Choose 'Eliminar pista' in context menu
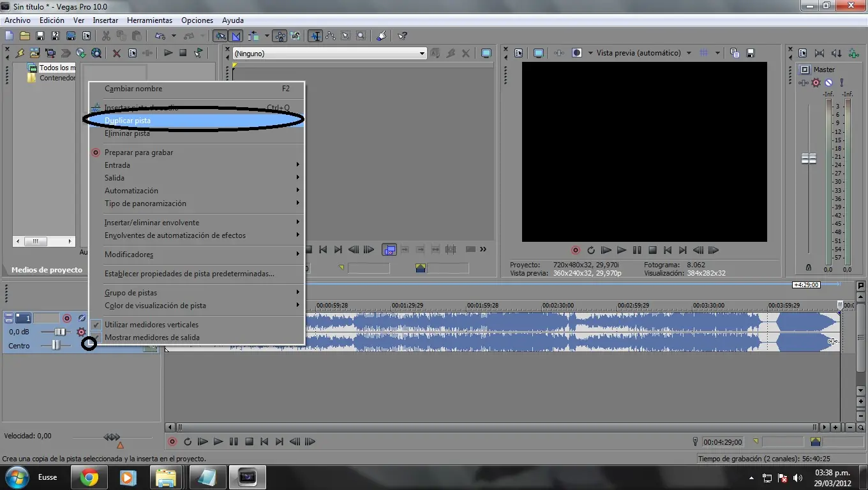This screenshot has width=868, height=490. click(196, 133)
